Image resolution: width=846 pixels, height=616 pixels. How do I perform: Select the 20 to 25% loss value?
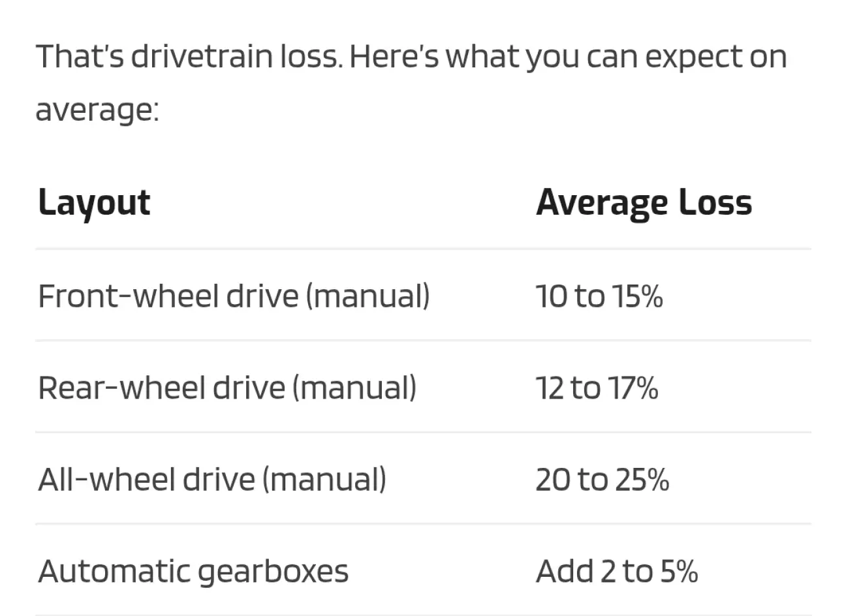pos(602,480)
